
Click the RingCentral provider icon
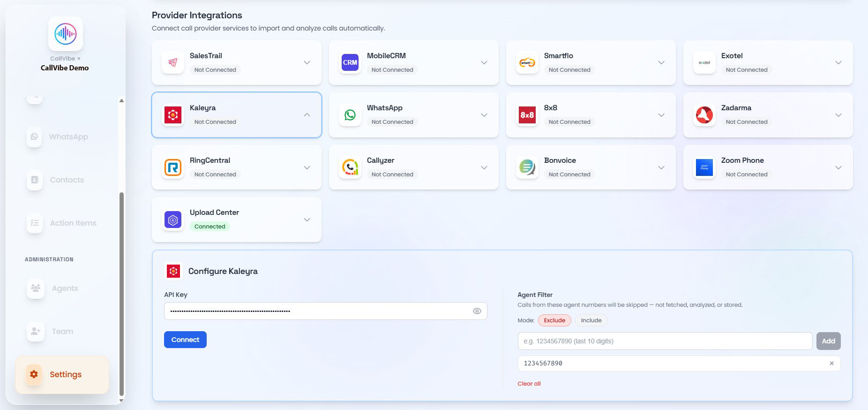point(173,167)
